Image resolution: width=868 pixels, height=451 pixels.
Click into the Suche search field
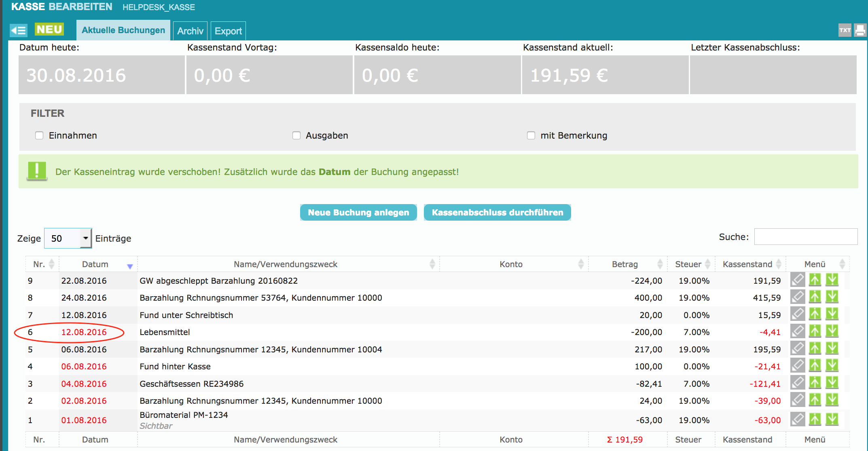pyautogui.click(x=805, y=237)
